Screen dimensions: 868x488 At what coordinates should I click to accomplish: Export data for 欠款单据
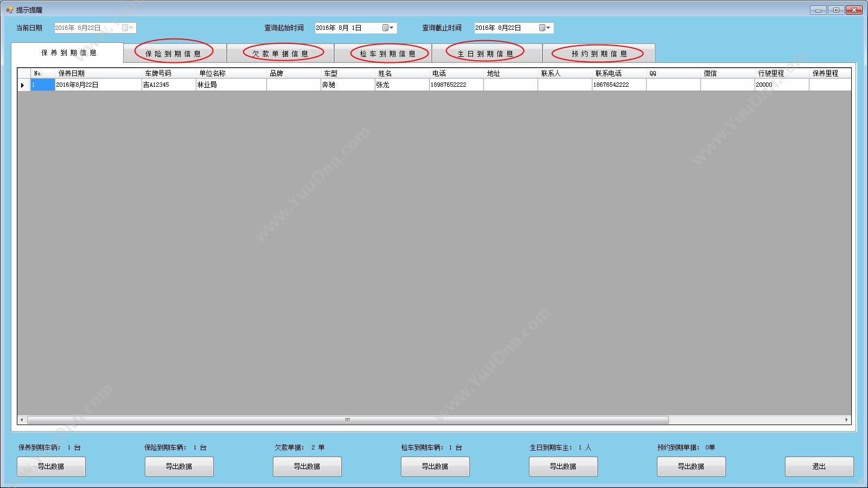tap(307, 466)
